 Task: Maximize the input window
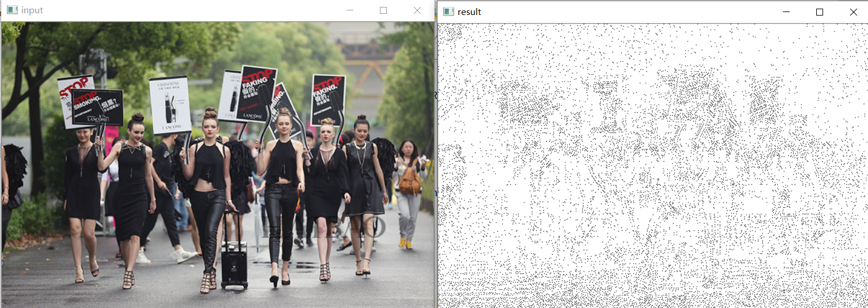[383, 10]
